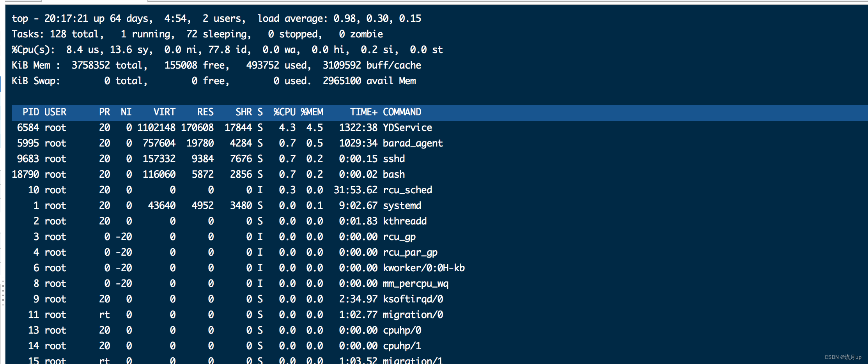The image size is (868, 364).
Task: Click the 'rt' priority for migration/0
Action: [x=105, y=315]
